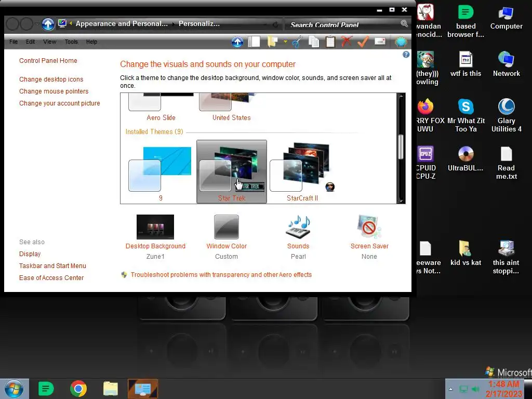Click the blue Up arrow in address bar
Image resolution: width=532 pixels, height=399 pixels.
48,24
